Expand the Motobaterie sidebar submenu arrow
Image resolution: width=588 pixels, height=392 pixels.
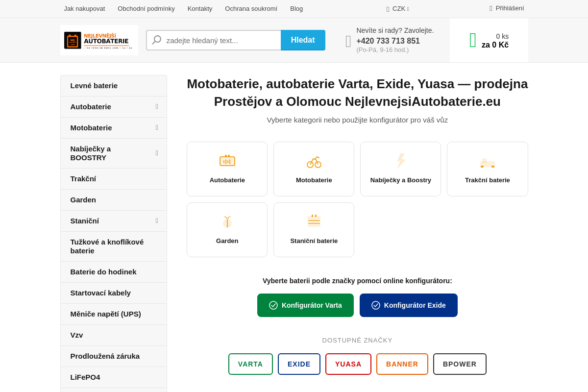157,127
